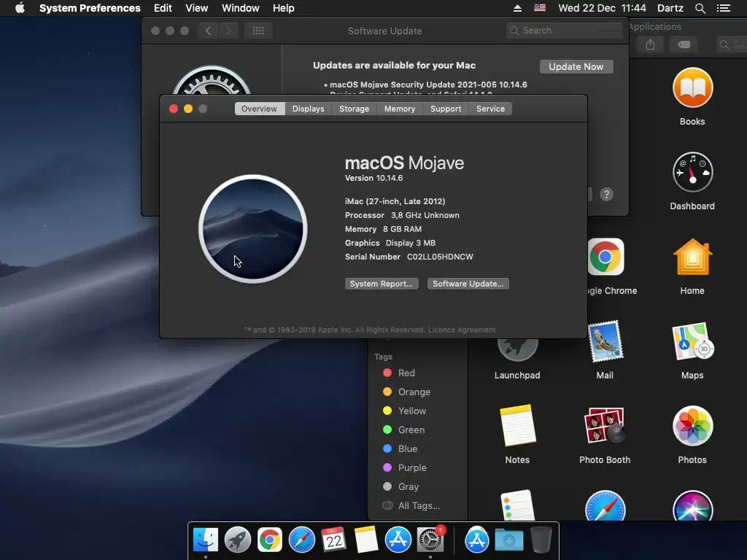Viewport: 747px width, 560px height.
Task: Open Safari from the Dock
Action: click(301, 540)
